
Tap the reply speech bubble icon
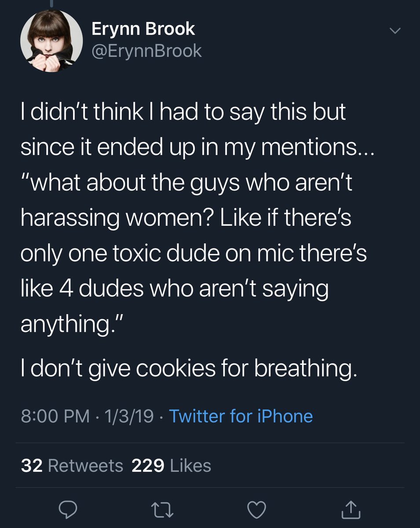(x=69, y=510)
